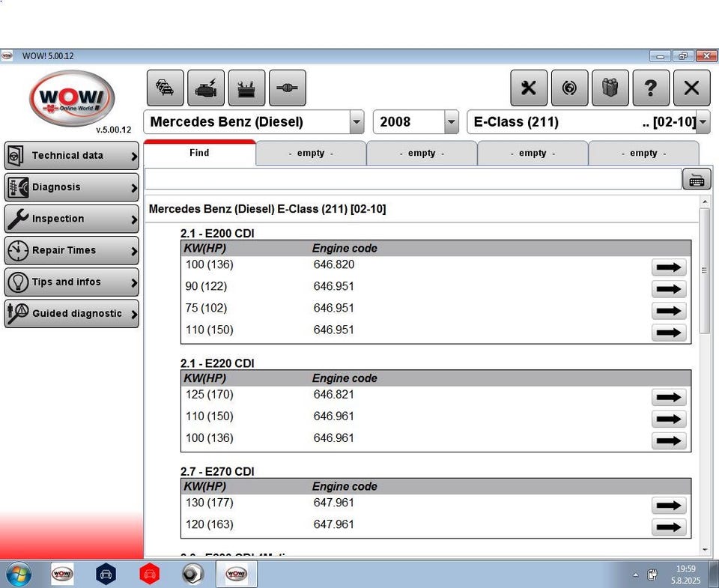
Task: Open the Guided diagnostic menu
Action: pos(72,314)
